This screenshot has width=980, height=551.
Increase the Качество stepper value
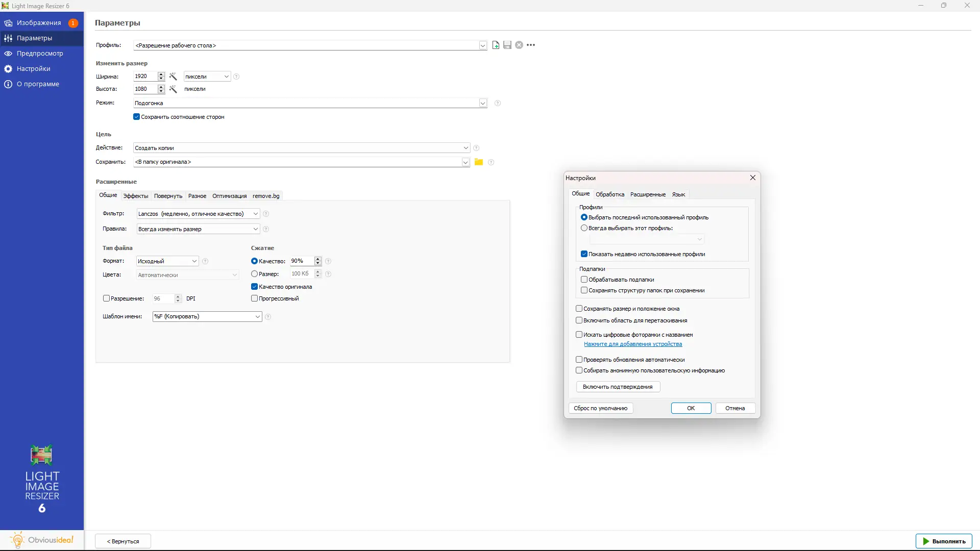click(x=318, y=259)
